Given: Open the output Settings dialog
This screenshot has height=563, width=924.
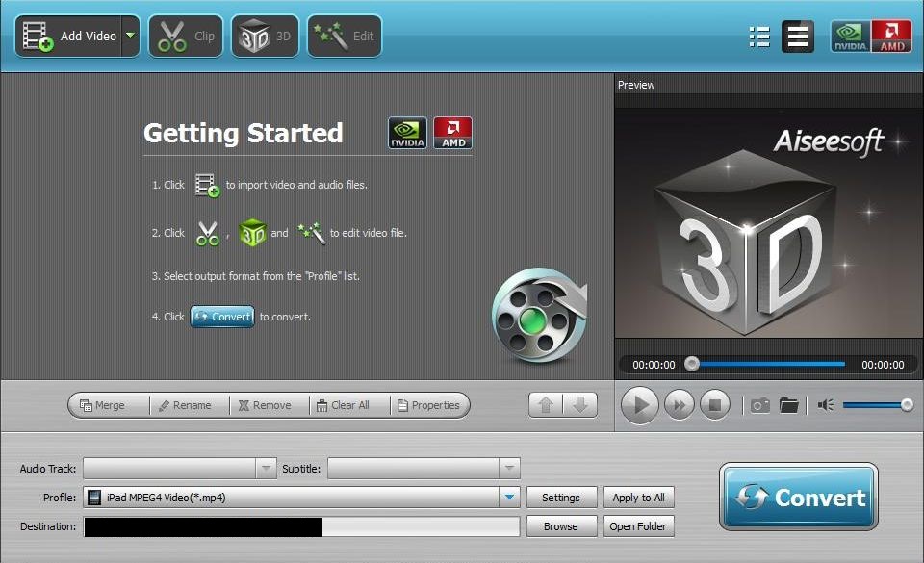Looking at the screenshot, I should (562, 497).
